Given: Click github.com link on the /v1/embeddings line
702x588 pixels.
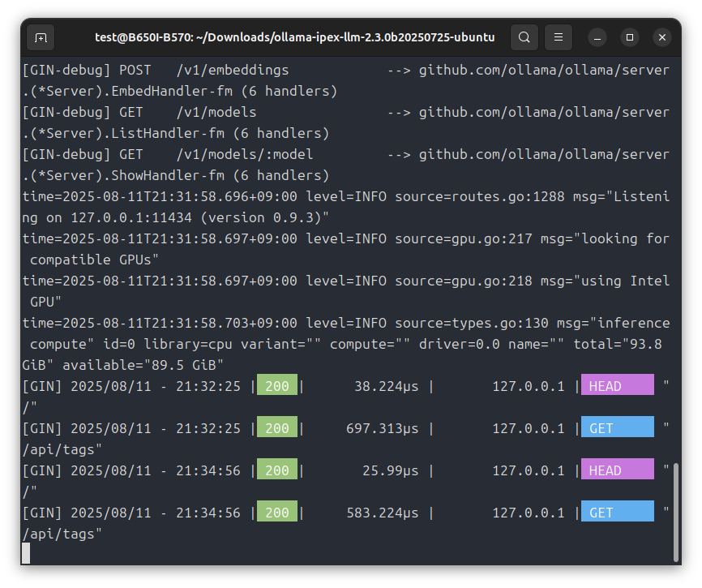Looking at the screenshot, I should tap(544, 71).
